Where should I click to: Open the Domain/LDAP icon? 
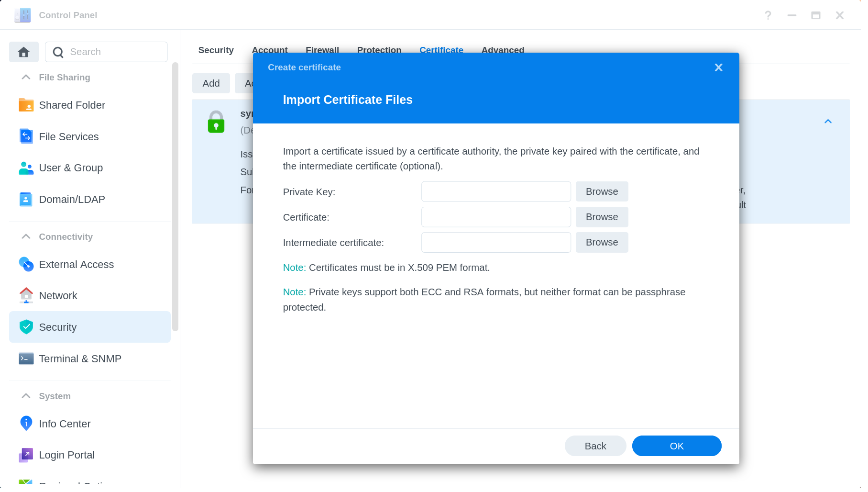(26, 200)
